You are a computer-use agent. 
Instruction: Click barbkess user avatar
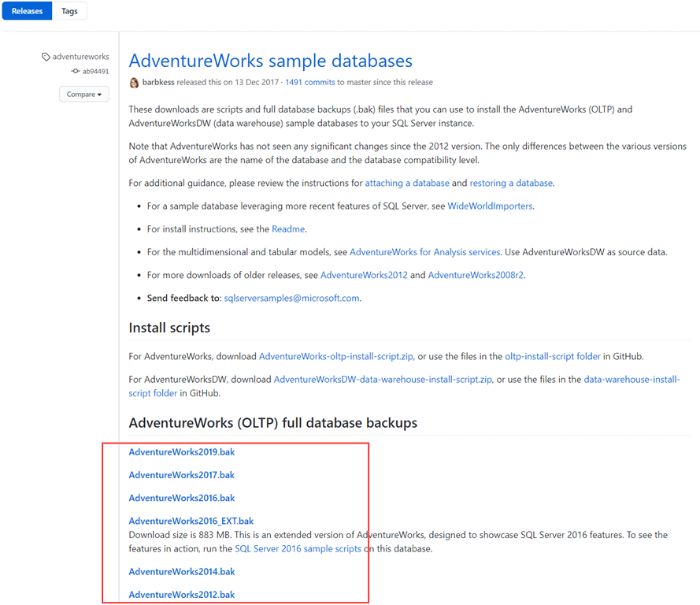click(135, 83)
